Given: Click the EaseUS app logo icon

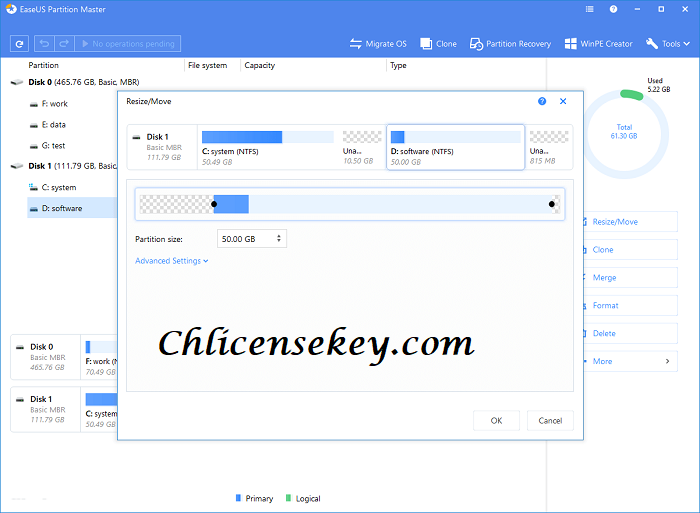Looking at the screenshot, I should pyautogui.click(x=11, y=9).
